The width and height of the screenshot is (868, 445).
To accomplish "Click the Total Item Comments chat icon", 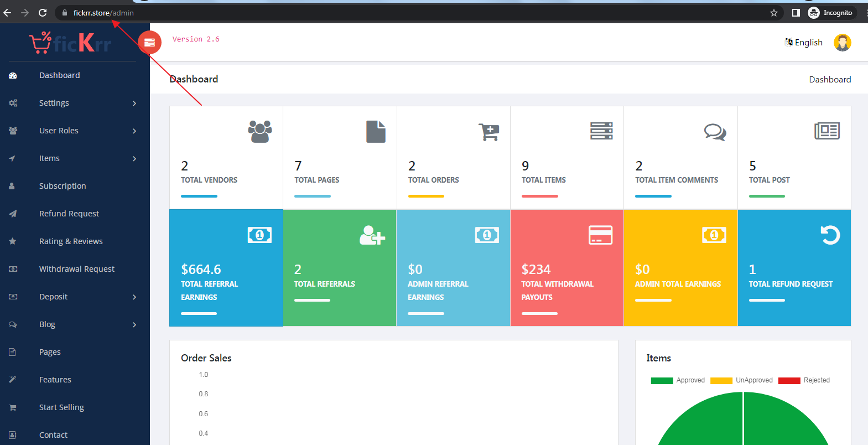I will pyautogui.click(x=715, y=132).
